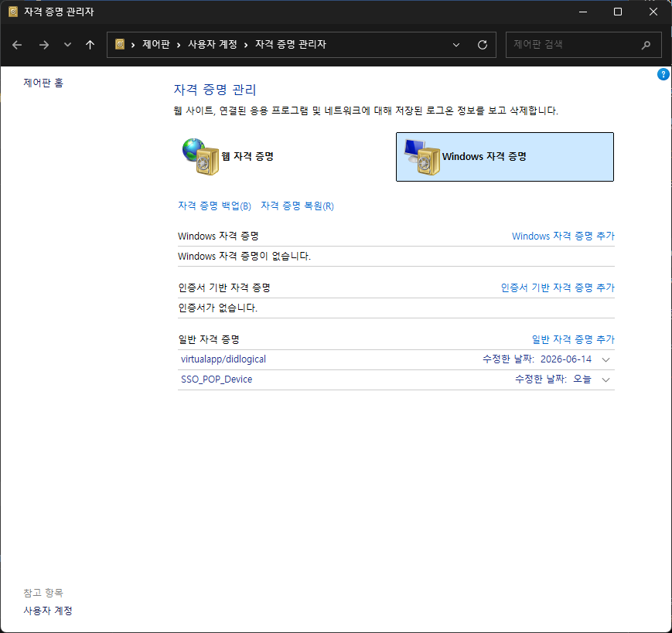Expand the address bar history dropdown

pyautogui.click(x=456, y=45)
